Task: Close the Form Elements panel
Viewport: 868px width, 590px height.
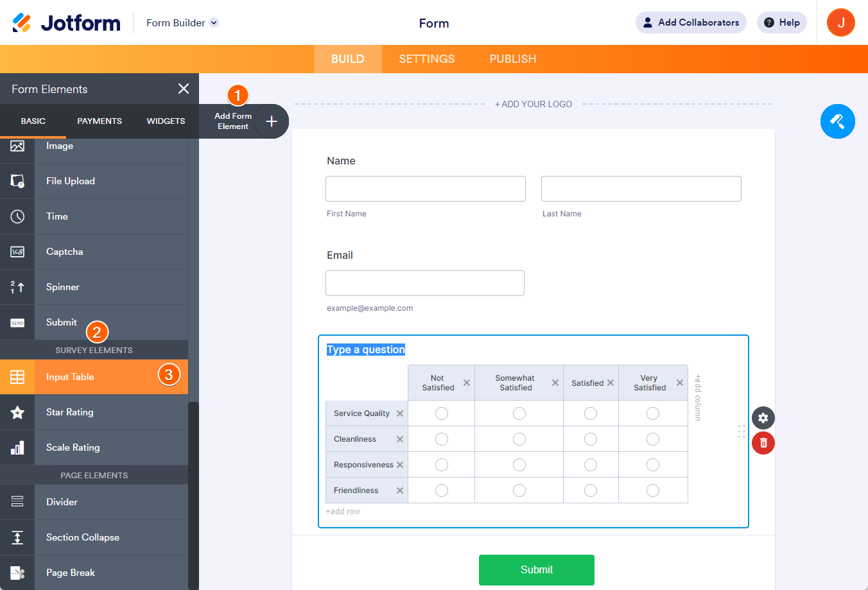Action: click(x=184, y=89)
